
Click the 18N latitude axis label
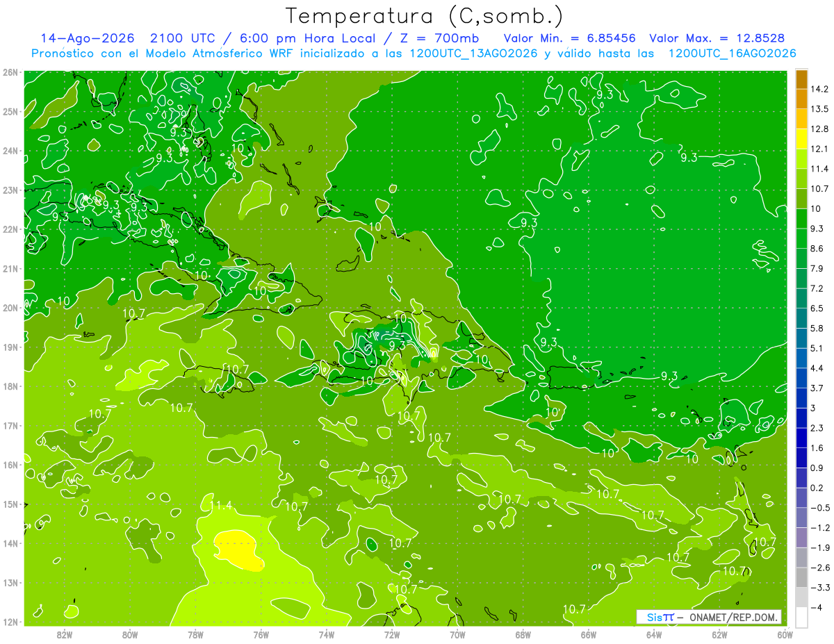(10, 386)
